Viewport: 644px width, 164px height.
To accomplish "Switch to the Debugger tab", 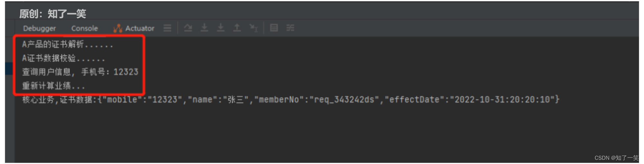I will point(39,28).
